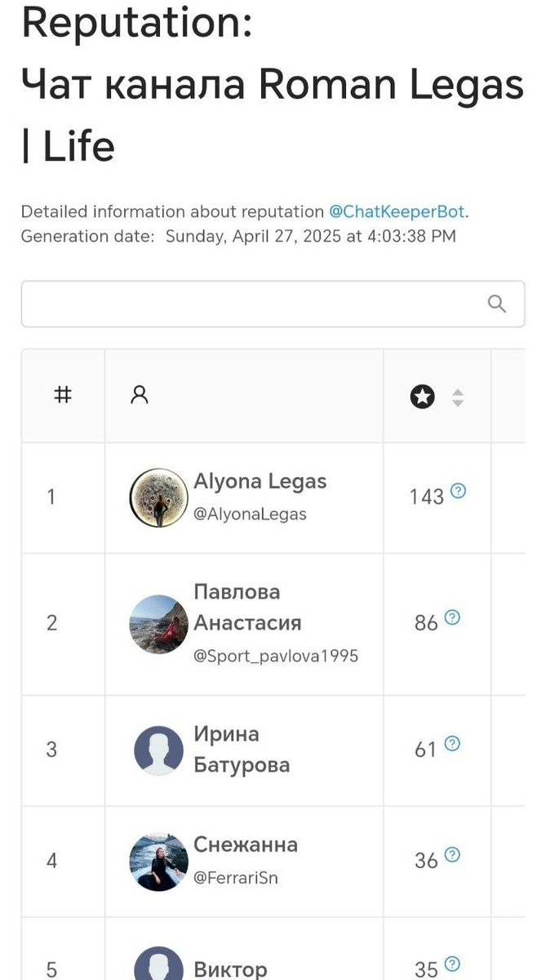Open the @ChatKeeperBot link
The height and width of the screenshot is (980, 546).
tap(397, 212)
